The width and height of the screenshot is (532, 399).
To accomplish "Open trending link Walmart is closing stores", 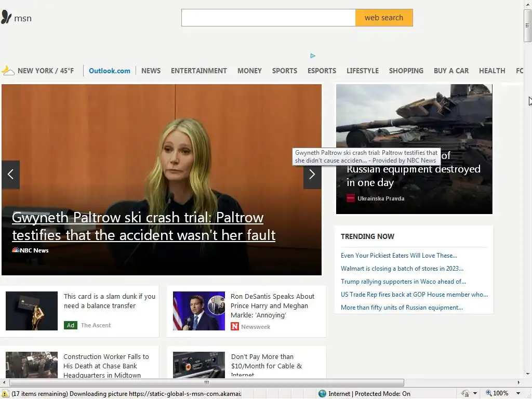I will (402, 269).
